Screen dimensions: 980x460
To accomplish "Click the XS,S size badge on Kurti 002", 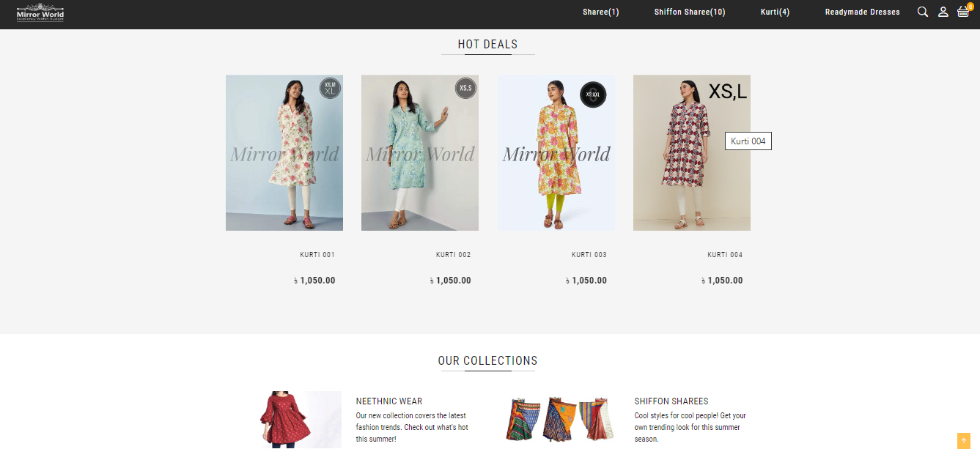I will tap(466, 88).
